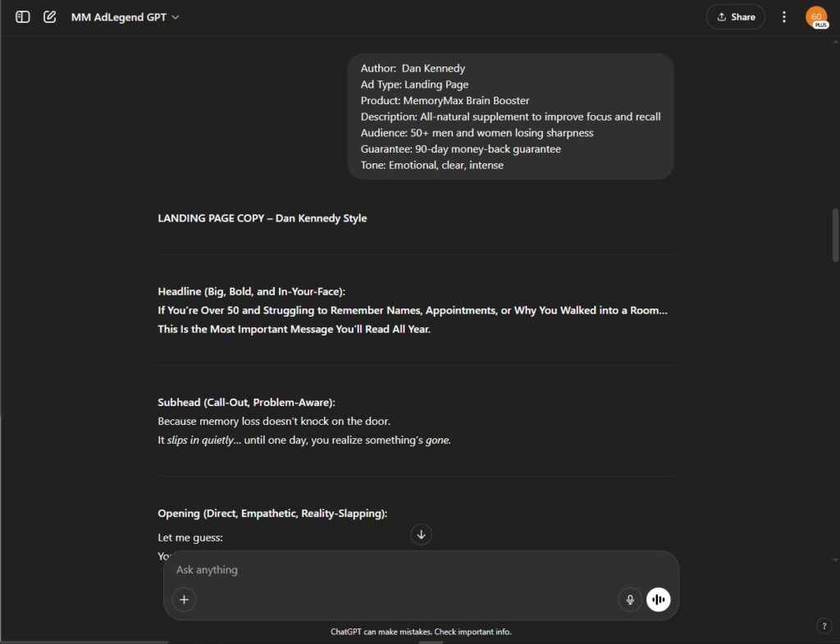Viewport: 840px width, 644px height.
Task: Click the 'Author: Dan Kennedy' line
Action: (413, 69)
